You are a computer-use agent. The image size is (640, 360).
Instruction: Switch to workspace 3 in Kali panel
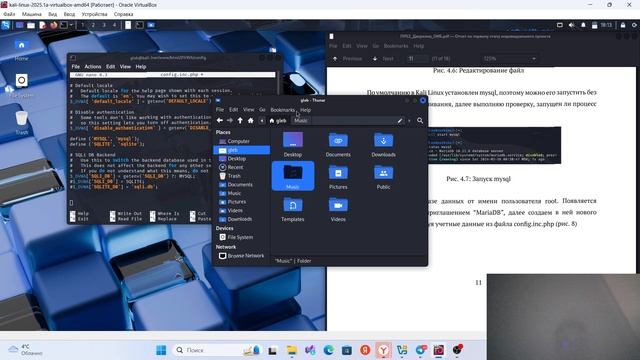104,25
